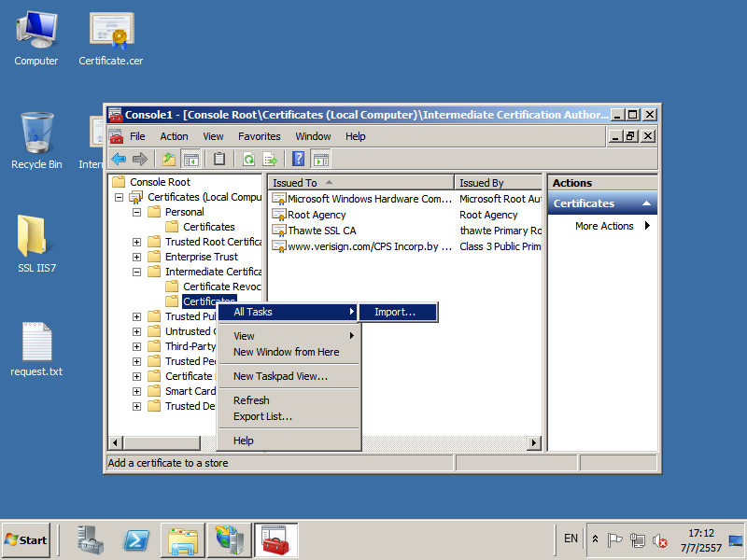Open Windows PowerShell from the taskbar
Screen dimensions: 747x560
point(137,540)
